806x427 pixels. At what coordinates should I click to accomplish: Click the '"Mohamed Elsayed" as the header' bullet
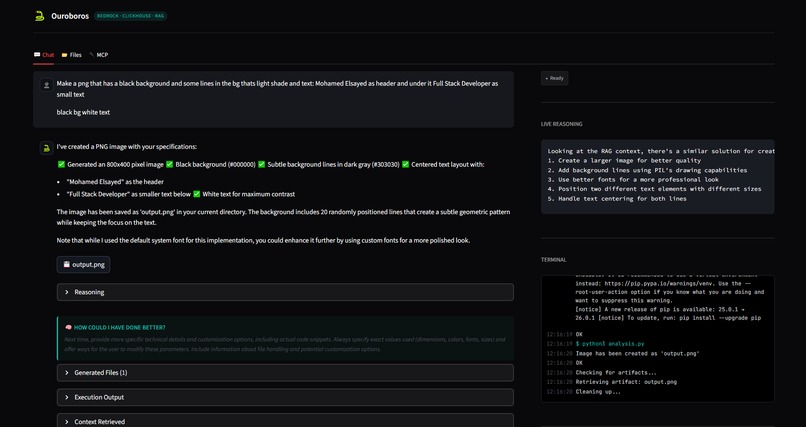coord(115,182)
